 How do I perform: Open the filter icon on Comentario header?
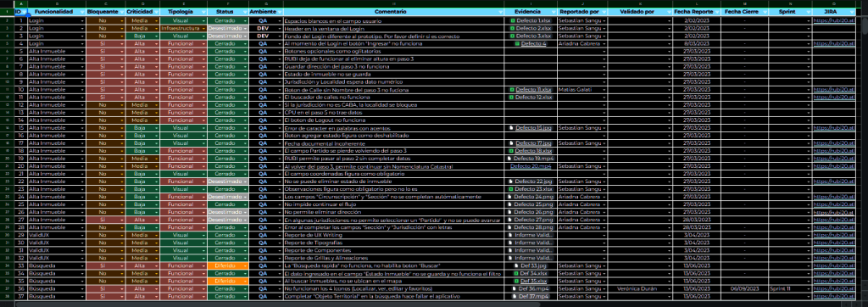[500, 12]
